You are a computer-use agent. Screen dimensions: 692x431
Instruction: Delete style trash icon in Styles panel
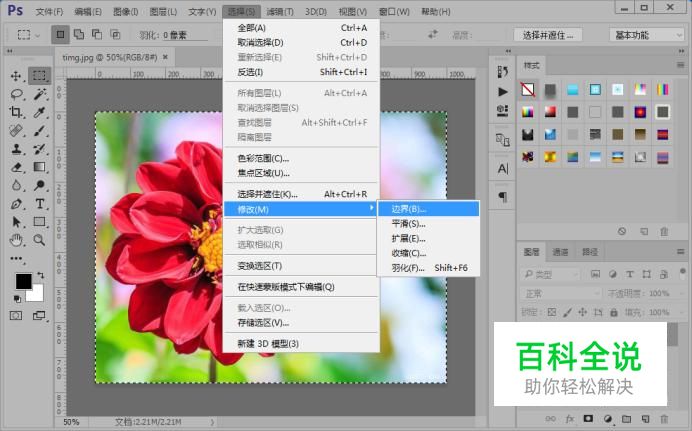tap(664, 232)
